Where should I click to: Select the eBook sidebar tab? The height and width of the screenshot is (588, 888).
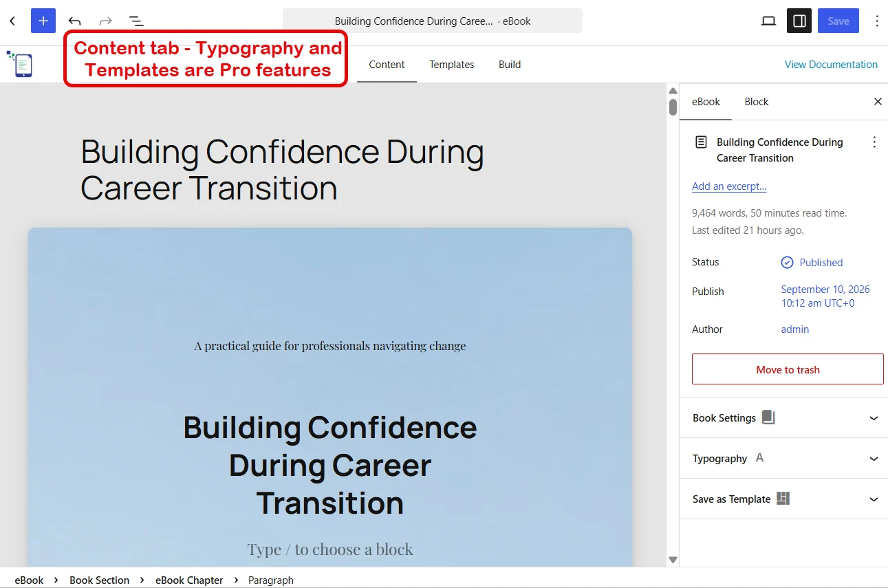click(x=706, y=102)
